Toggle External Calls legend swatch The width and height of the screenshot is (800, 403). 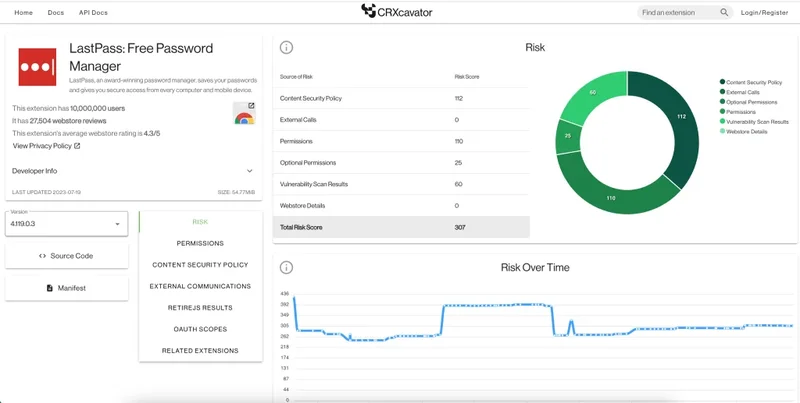(x=722, y=92)
